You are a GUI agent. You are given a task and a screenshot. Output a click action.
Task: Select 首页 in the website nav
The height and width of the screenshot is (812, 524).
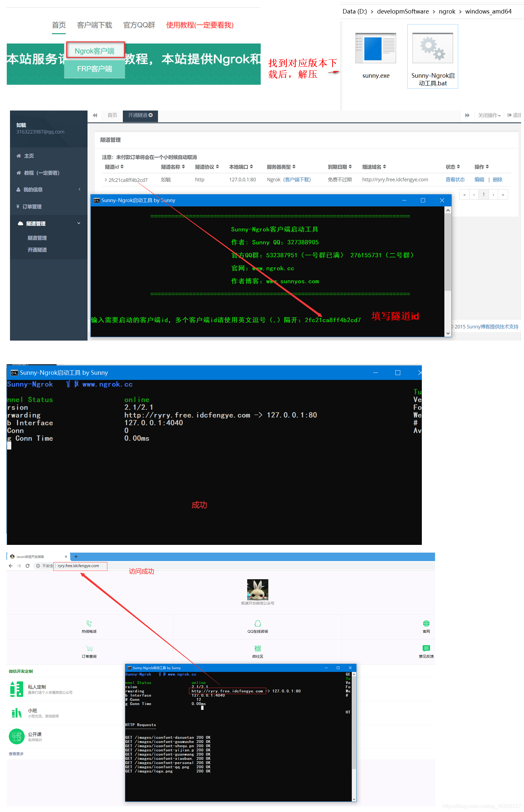point(59,25)
